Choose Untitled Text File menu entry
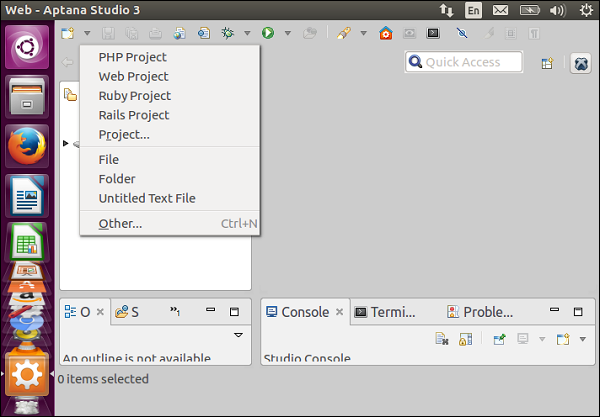The image size is (600, 417). pyautogui.click(x=146, y=198)
